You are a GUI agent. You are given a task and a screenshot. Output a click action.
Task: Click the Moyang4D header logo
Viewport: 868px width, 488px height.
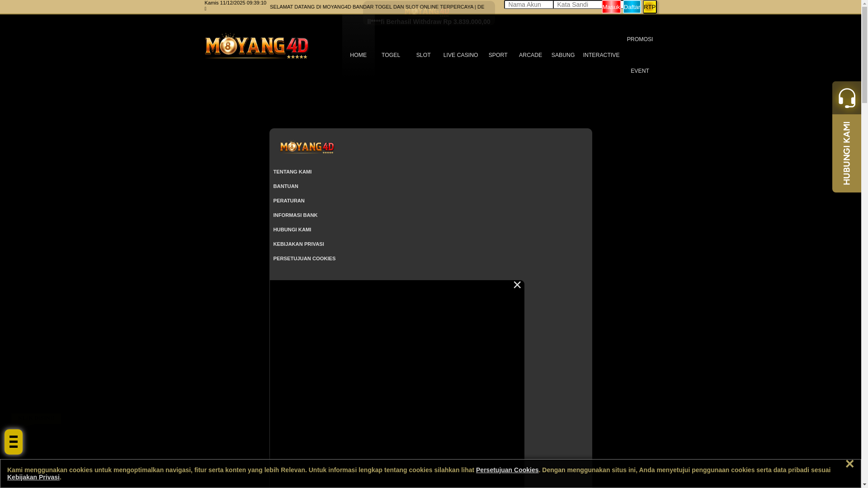(x=256, y=46)
